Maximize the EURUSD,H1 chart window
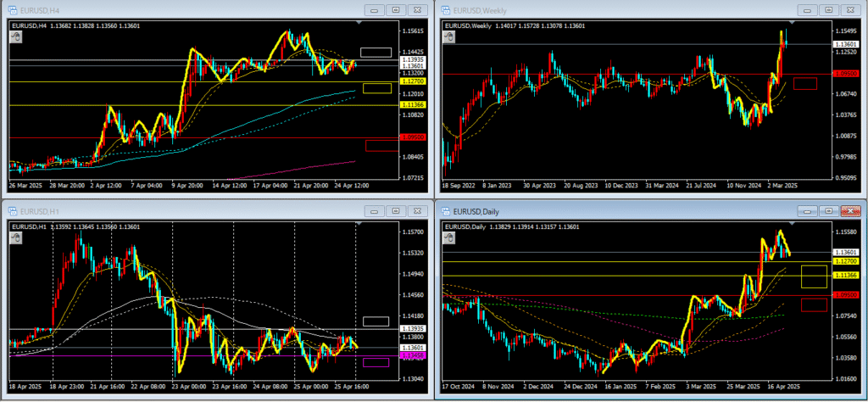Viewport: 868px width, 402px height. 396,211
